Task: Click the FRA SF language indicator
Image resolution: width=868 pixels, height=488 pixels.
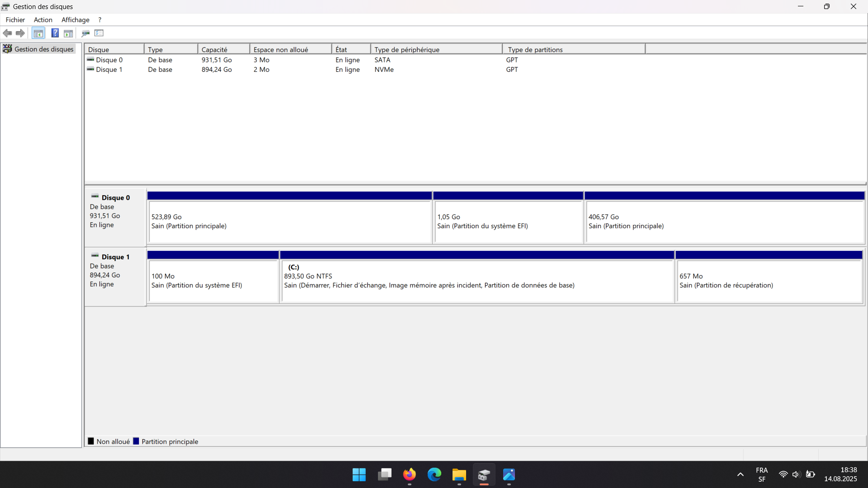Action: (x=762, y=474)
